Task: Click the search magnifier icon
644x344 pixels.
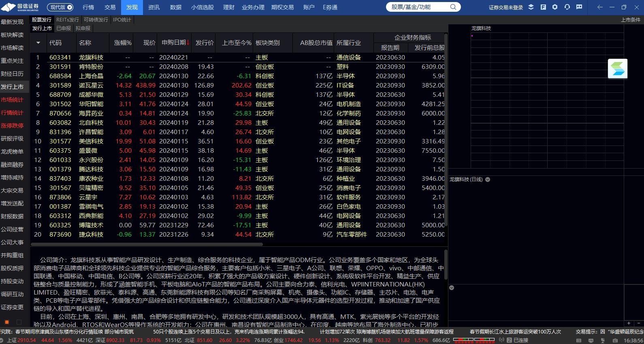Action: (x=453, y=7)
